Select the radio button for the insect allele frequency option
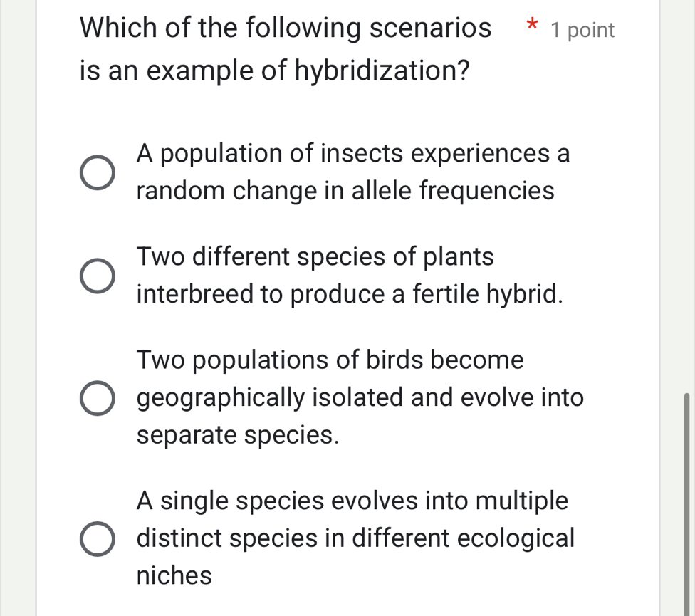695x616 pixels. click(x=98, y=171)
